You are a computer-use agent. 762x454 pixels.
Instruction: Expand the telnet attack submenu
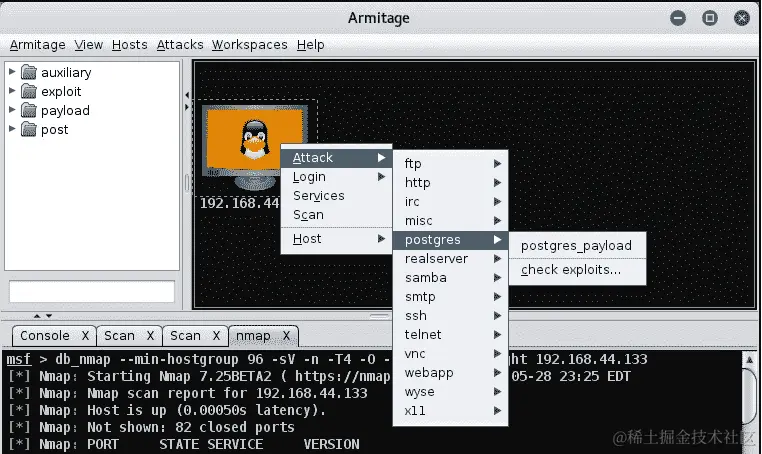click(450, 334)
